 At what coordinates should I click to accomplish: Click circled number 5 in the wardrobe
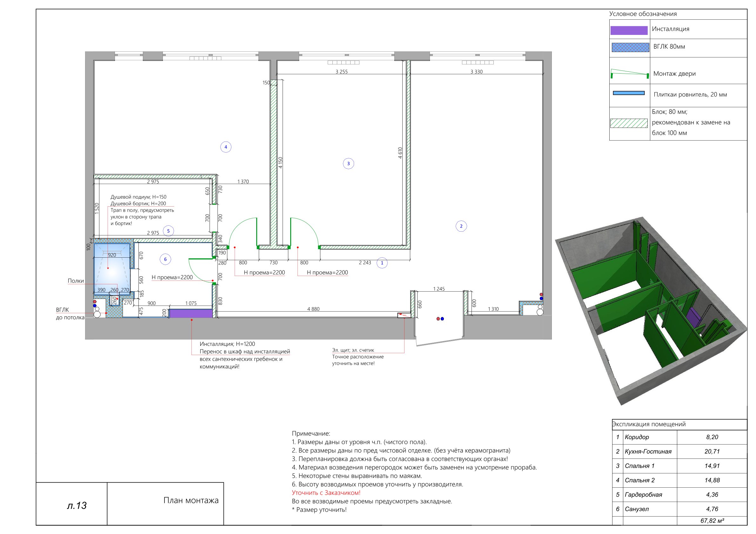[168, 231]
